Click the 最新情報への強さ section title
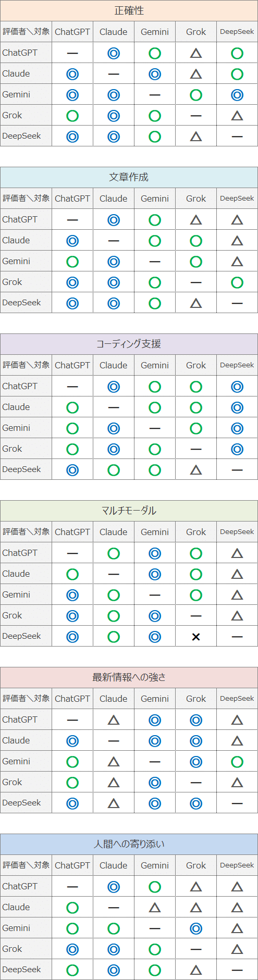The width and height of the screenshot is (258, 980). [x=129, y=677]
